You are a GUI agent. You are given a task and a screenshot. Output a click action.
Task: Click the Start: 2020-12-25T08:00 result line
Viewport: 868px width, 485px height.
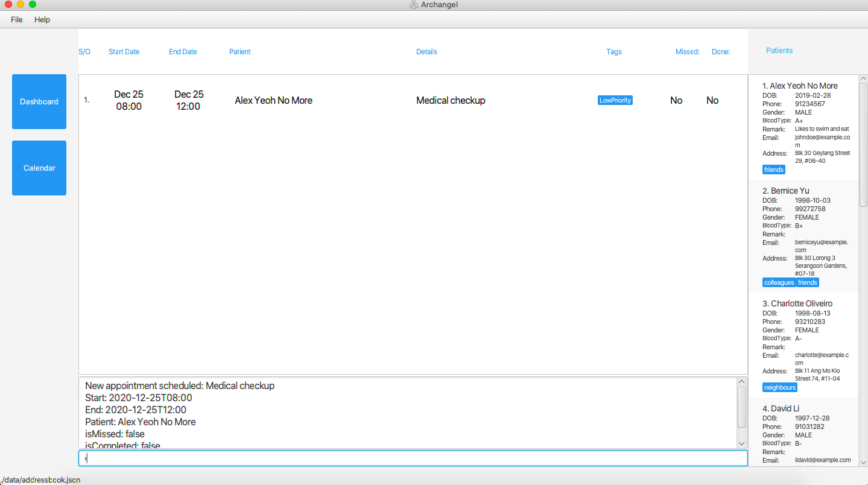(139, 398)
